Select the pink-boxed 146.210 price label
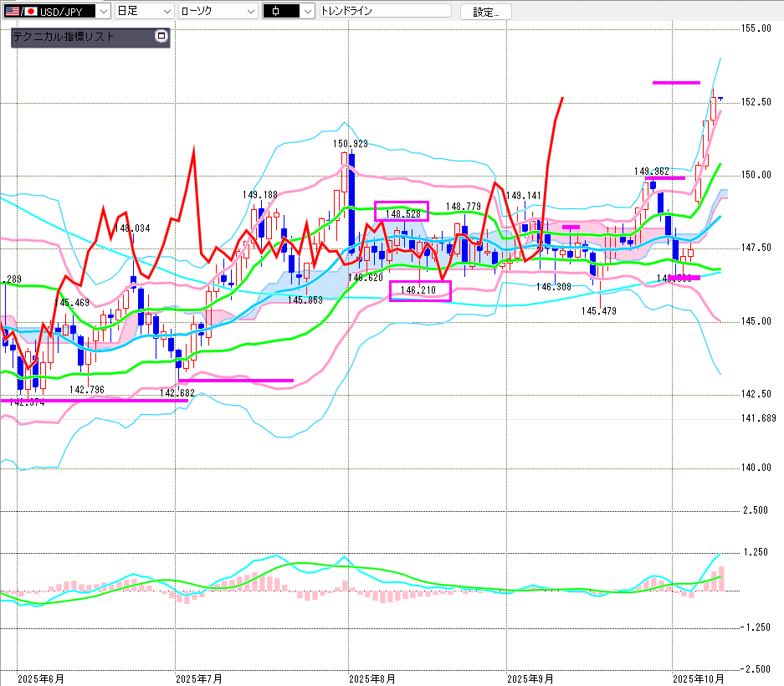 pos(420,290)
